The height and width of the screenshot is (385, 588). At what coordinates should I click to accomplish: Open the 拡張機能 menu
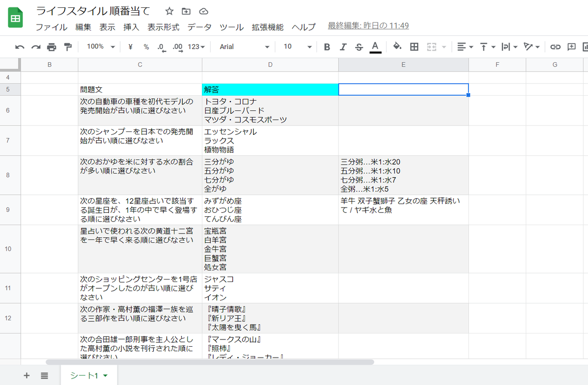(268, 27)
